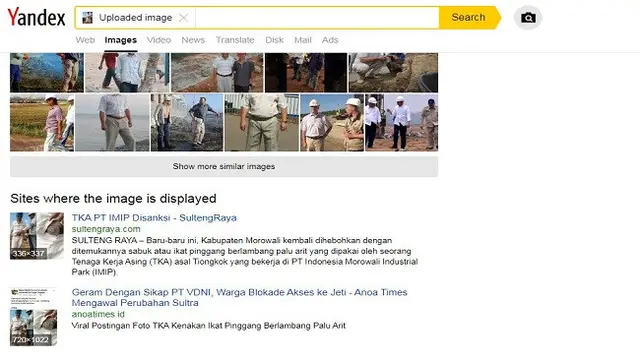Open the Video tab
The image size is (640, 360).
coord(159,40)
